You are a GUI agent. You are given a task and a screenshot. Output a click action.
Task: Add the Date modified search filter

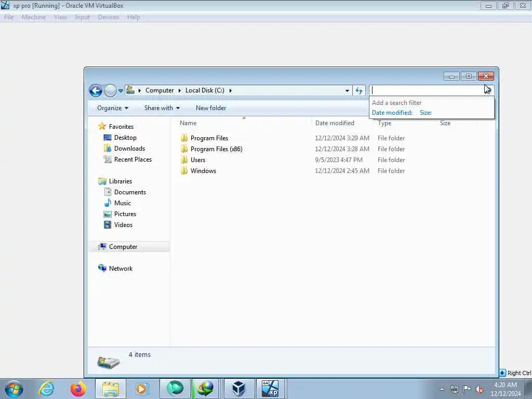coord(392,113)
